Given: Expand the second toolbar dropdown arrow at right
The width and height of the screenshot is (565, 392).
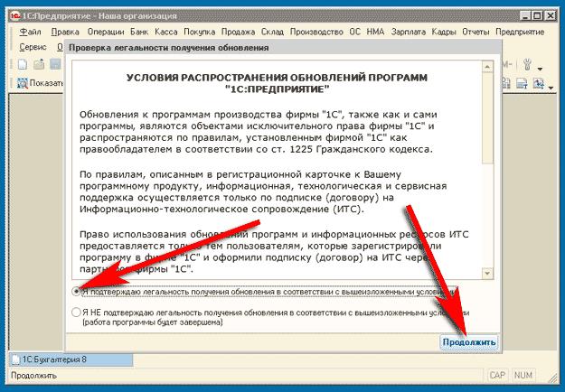Looking at the screenshot, I should click(x=550, y=86).
